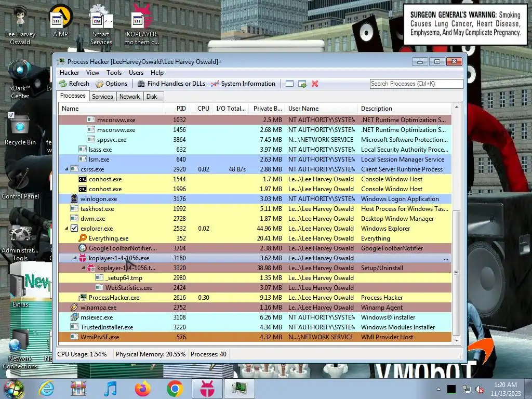Screen dimensions: 532x399
Task: Click the scrollbar down arrow
Action: (456, 340)
